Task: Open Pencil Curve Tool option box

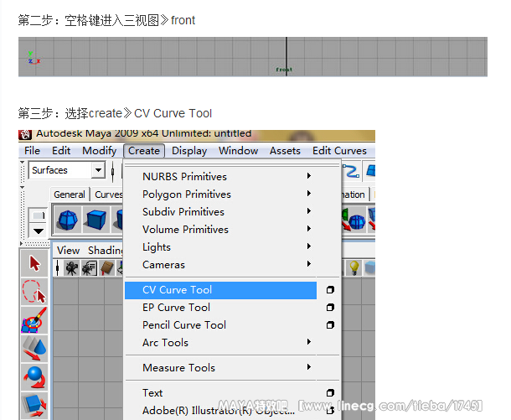Action: [330, 325]
